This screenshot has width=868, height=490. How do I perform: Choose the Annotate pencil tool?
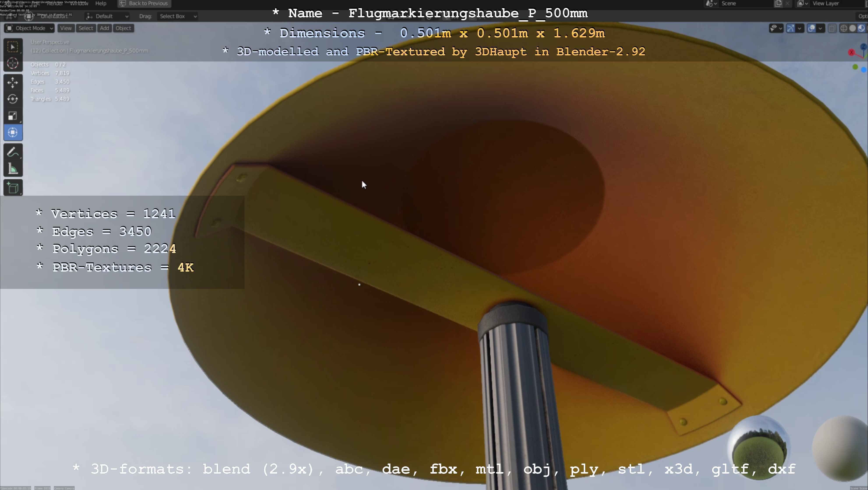coord(13,152)
